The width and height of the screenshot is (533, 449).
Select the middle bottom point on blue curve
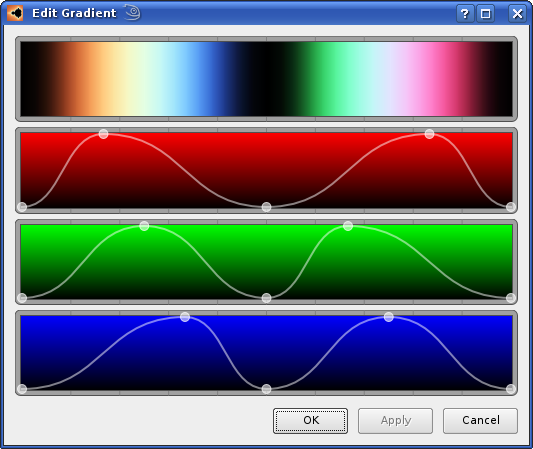(x=266, y=389)
